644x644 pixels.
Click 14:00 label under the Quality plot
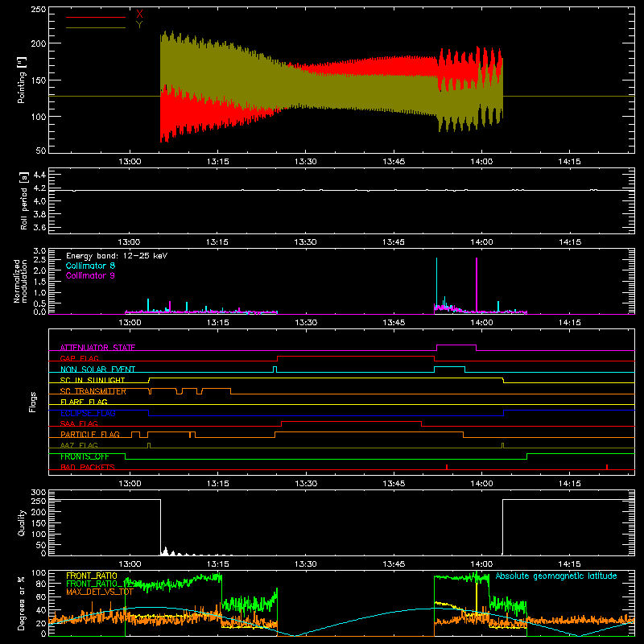481,564
